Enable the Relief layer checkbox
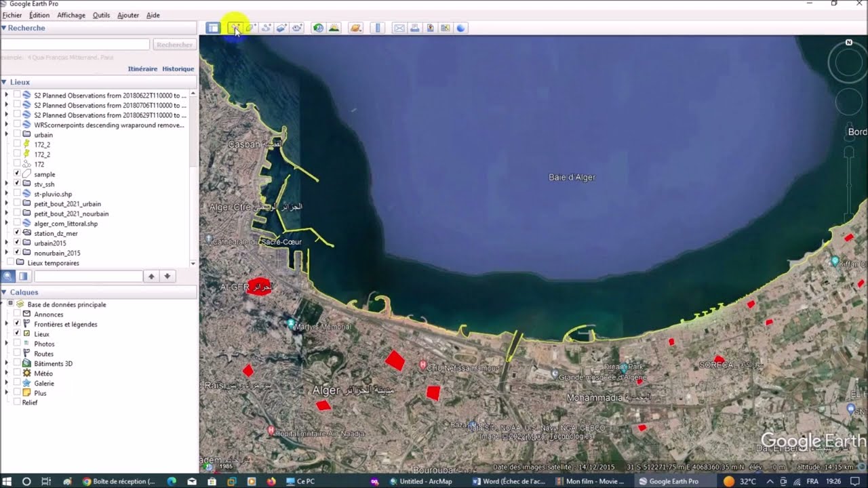The image size is (868, 488). tap(17, 402)
